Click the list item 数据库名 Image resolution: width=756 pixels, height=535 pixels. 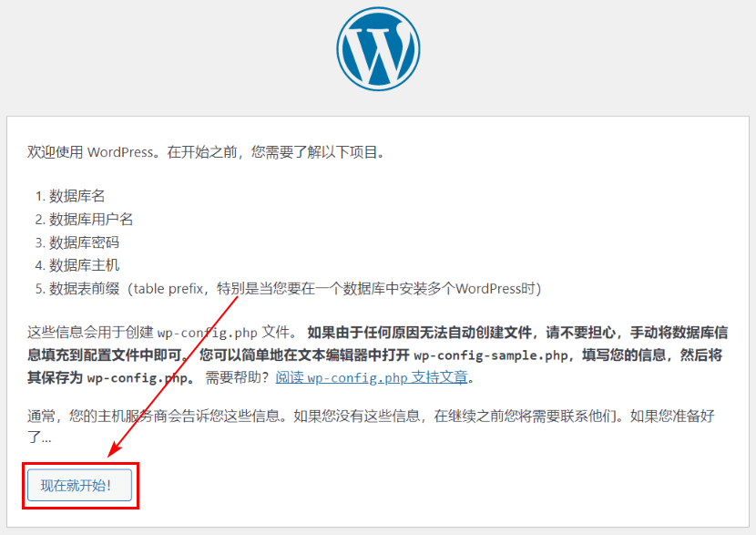click(77, 196)
